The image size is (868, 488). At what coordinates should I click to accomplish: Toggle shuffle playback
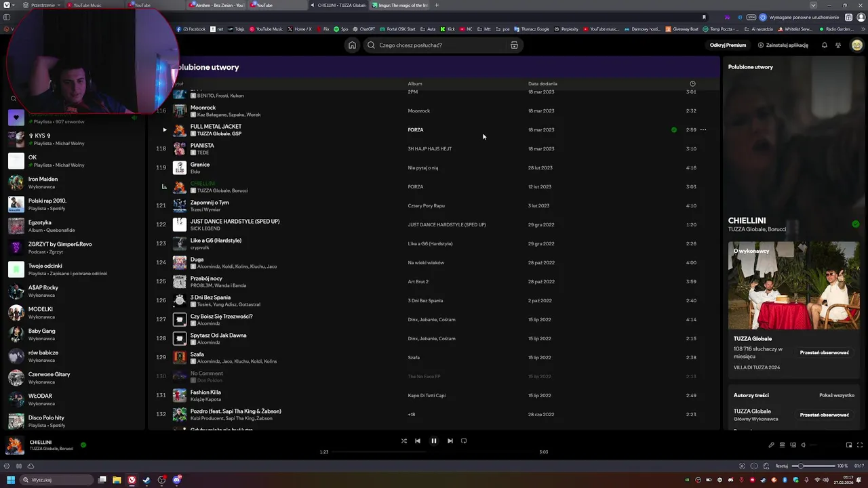point(404,441)
